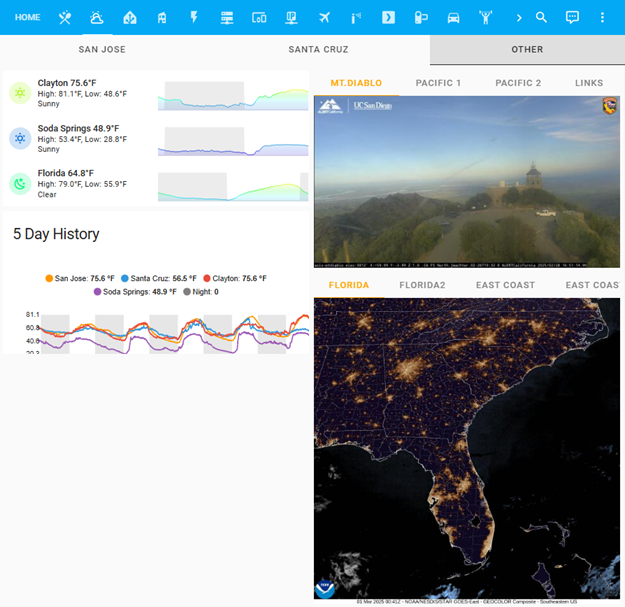Open the airplane view icon
The height and width of the screenshot is (607, 625).
[324, 18]
